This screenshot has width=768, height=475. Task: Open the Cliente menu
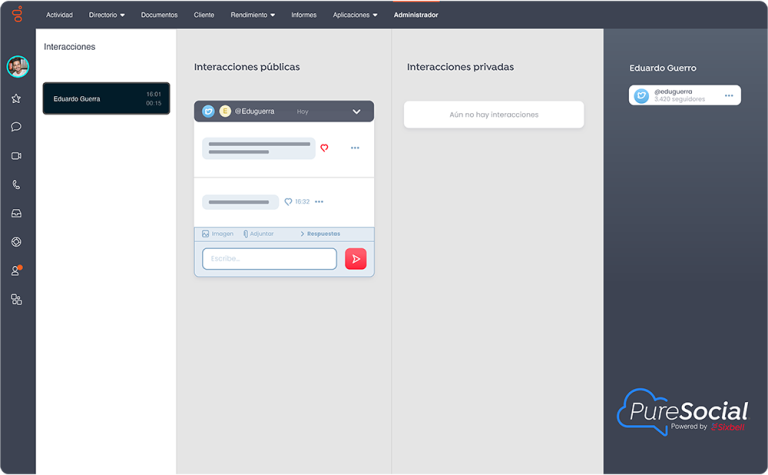click(x=204, y=15)
